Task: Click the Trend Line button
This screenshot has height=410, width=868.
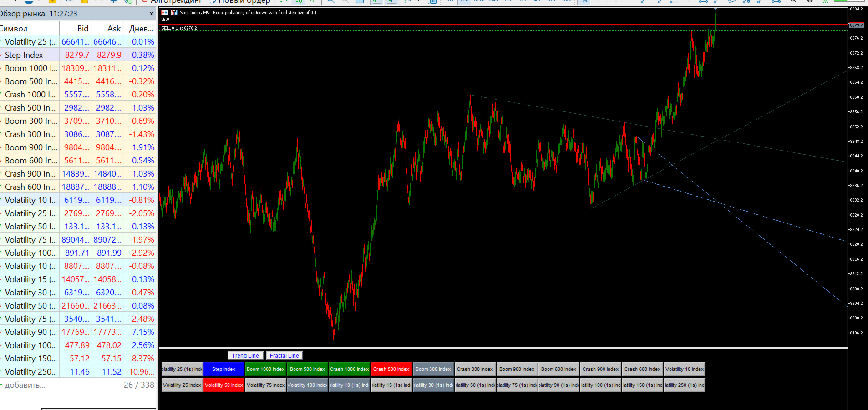Action: (x=245, y=355)
